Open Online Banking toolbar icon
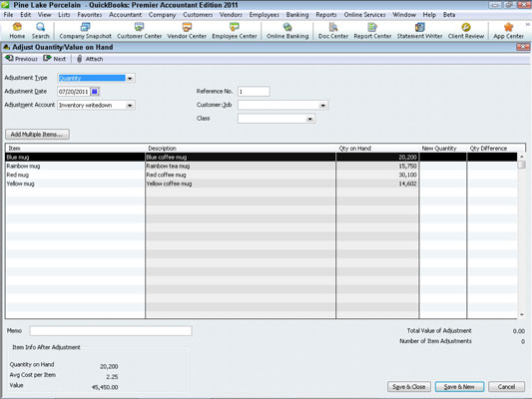 coord(287,27)
